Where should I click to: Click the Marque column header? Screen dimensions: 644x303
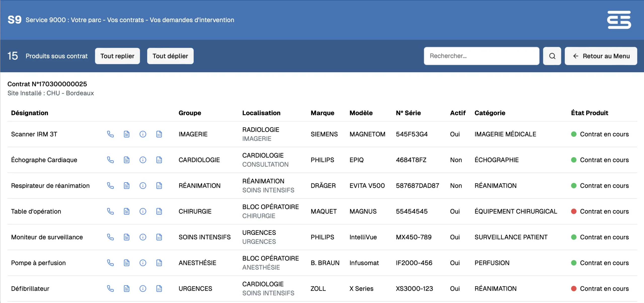323,113
